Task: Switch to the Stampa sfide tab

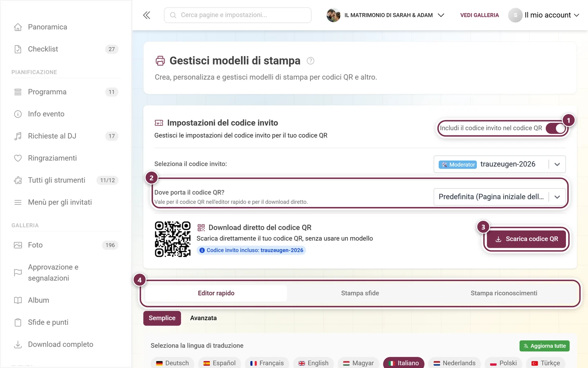Action: pyautogui.click(x=360, y=293)
